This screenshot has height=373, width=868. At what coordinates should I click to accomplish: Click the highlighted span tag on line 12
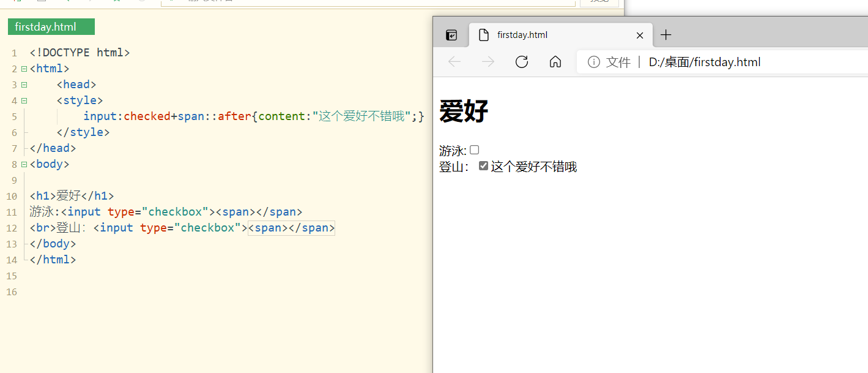[x=291, y=228]
